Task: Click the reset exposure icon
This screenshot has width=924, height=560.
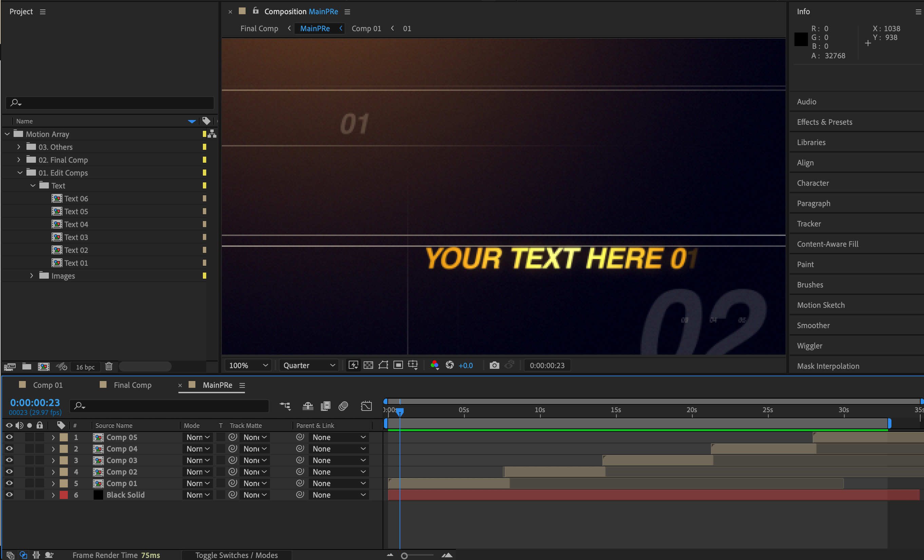Action: click(x=450, y=365)
